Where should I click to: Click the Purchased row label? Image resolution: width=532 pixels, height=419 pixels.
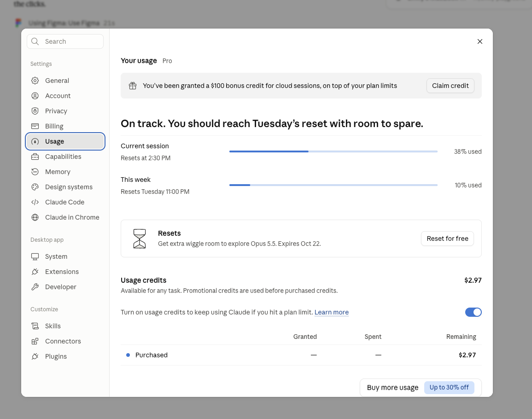point(152,355)
